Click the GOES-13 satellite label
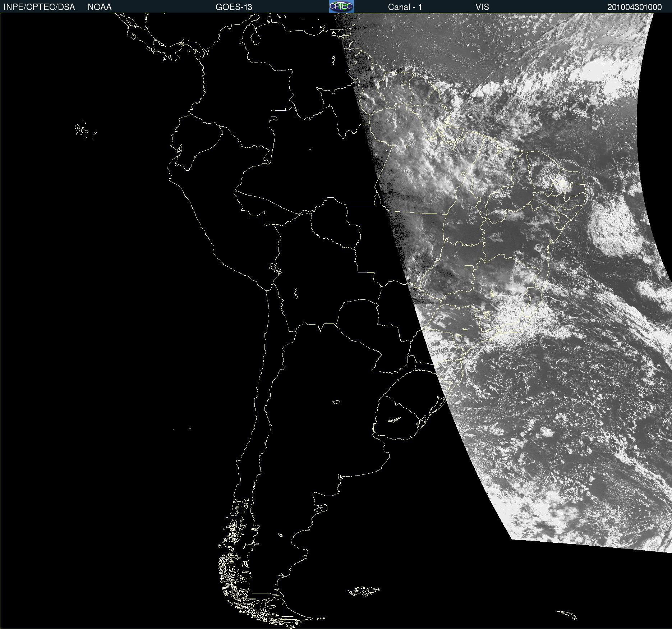 [x=234, y=7]
